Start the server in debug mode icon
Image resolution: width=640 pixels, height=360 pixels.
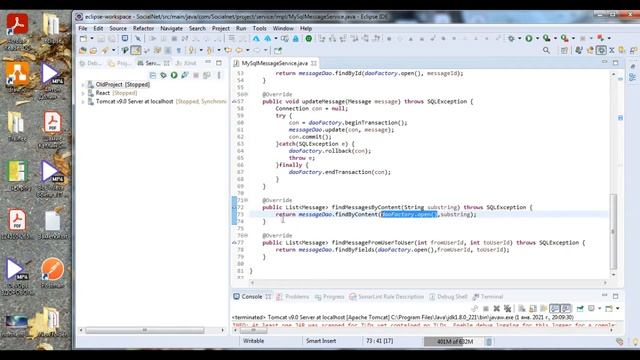coord(163,76)
